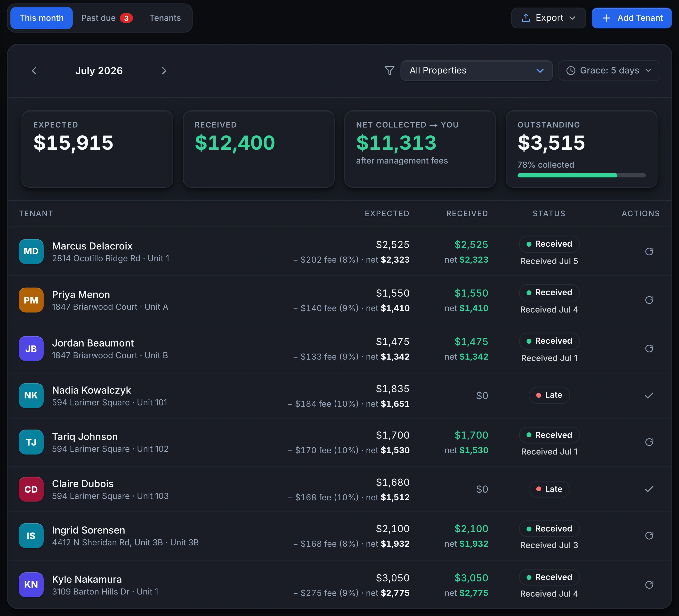Image resolution: width=679 pixels, height=616 pixels.
Task: Click the 78% collected progress bar
Action: [581, 175]
